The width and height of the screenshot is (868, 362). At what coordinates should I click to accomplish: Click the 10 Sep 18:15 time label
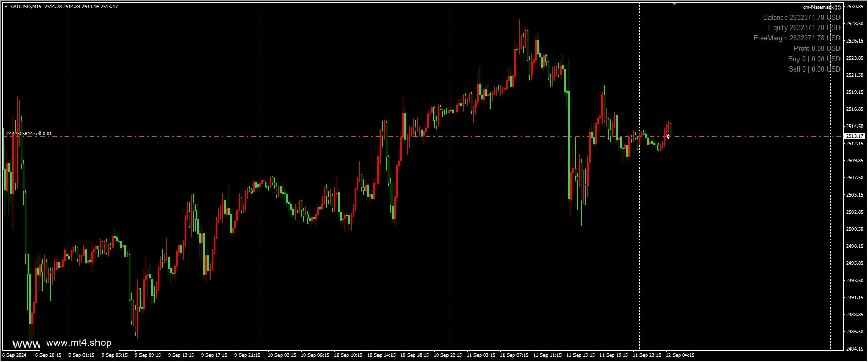pos(414,356)
